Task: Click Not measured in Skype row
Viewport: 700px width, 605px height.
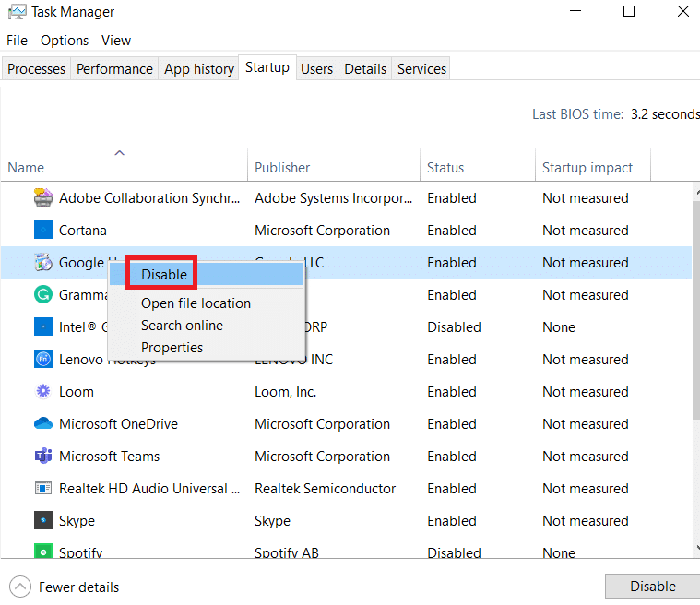Action: point(586,520)
